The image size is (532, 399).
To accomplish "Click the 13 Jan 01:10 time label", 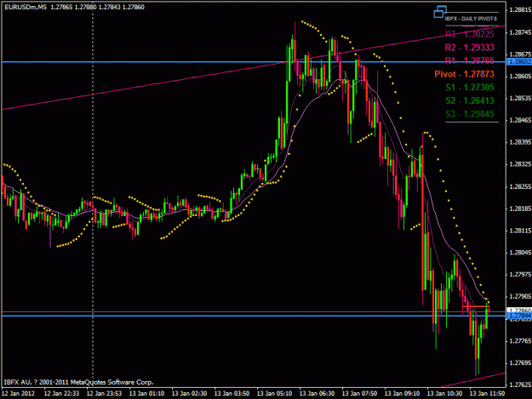I will [x=147, y=394].
